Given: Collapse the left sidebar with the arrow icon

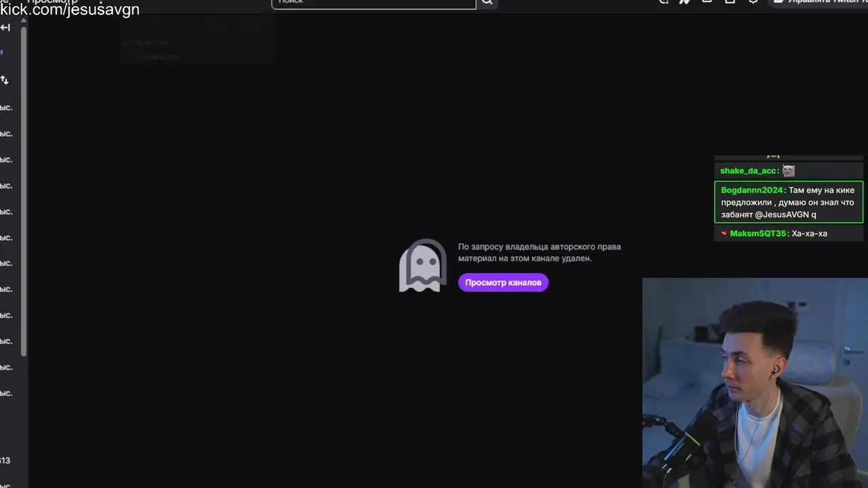Looking at the screenshot, I should [x=5, y=27].
